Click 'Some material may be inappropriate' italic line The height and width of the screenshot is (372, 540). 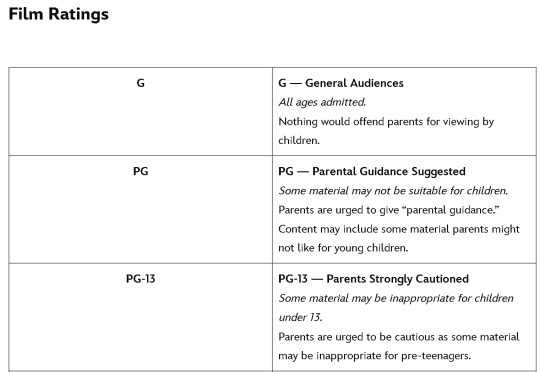(396, 298)
